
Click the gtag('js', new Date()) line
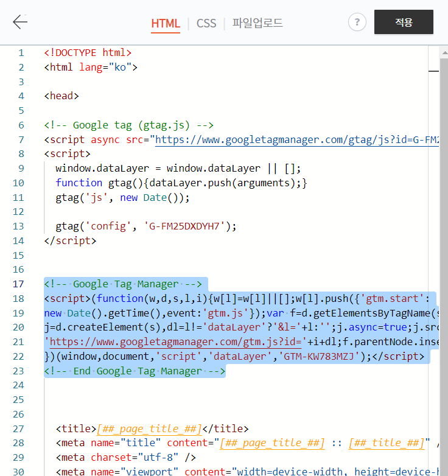pos(122,198)
